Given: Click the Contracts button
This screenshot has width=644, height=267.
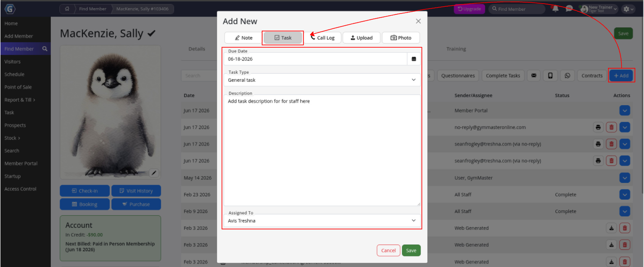Looking at the screenshot, I should pyautogui.click(x=592, y=76).
